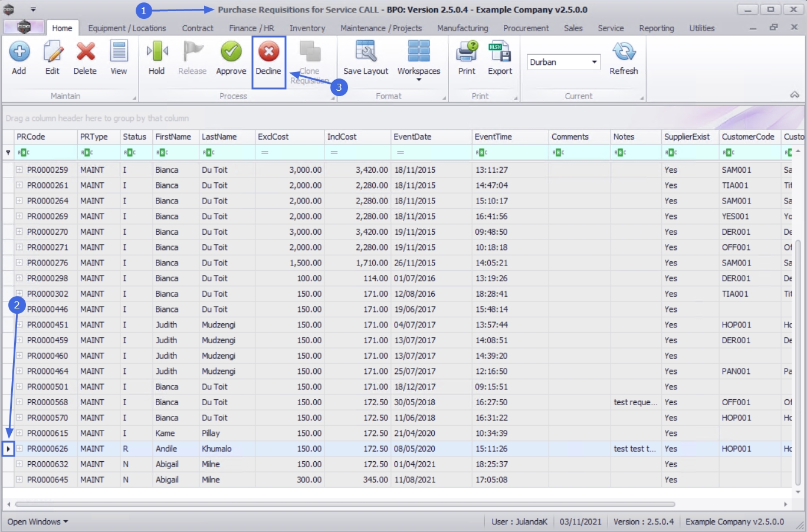
Task: Click the Save Layout icon
Action: click(x=366, y=52)
